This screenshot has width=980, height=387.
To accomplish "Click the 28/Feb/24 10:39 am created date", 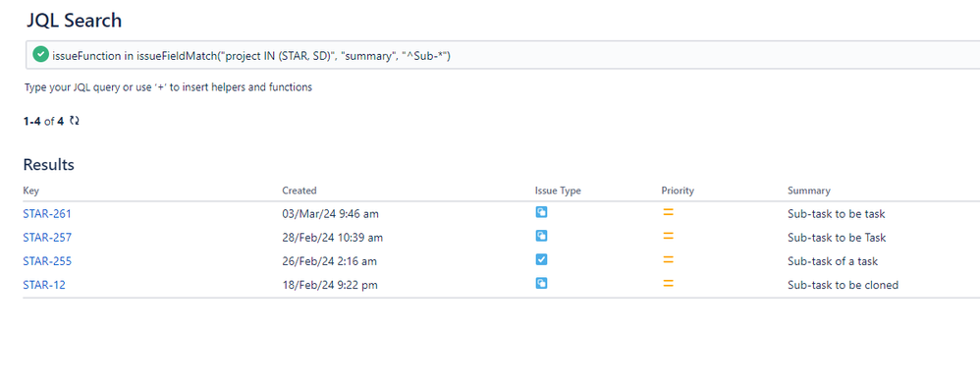I will coord(333,238).
